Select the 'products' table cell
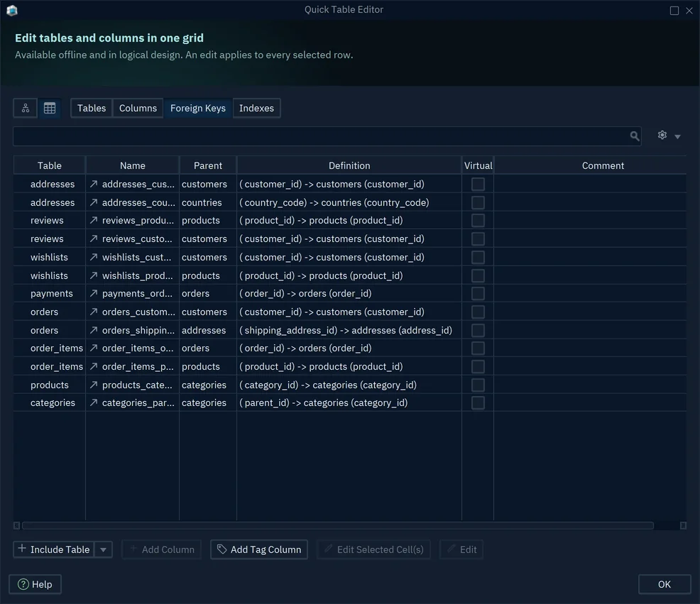This screenshot has height=604, width=700. tap(50, 385)
